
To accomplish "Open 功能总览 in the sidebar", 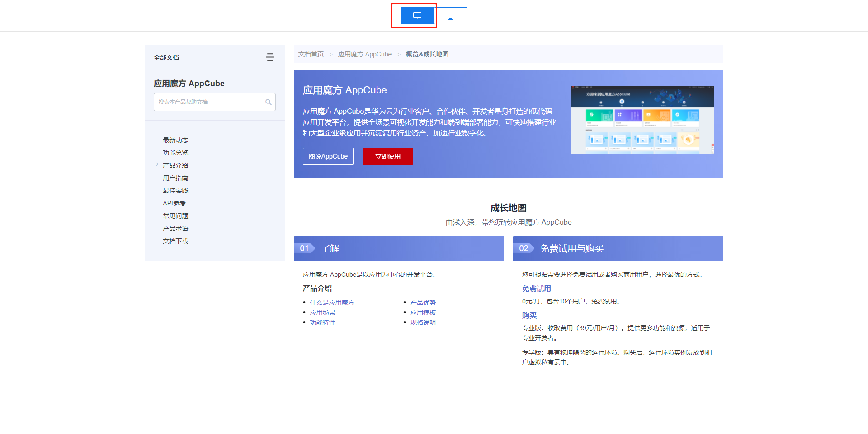I will coord(175,153).
